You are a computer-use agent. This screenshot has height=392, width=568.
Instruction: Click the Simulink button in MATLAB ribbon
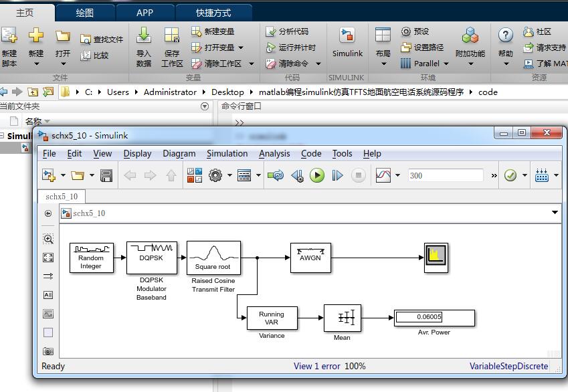[347, 43]
